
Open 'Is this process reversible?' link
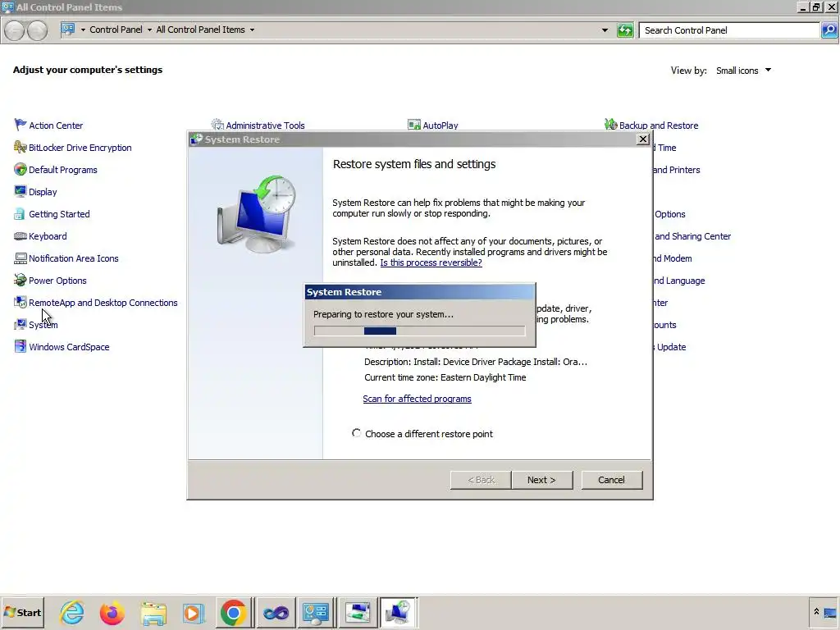tap(431, 262)
